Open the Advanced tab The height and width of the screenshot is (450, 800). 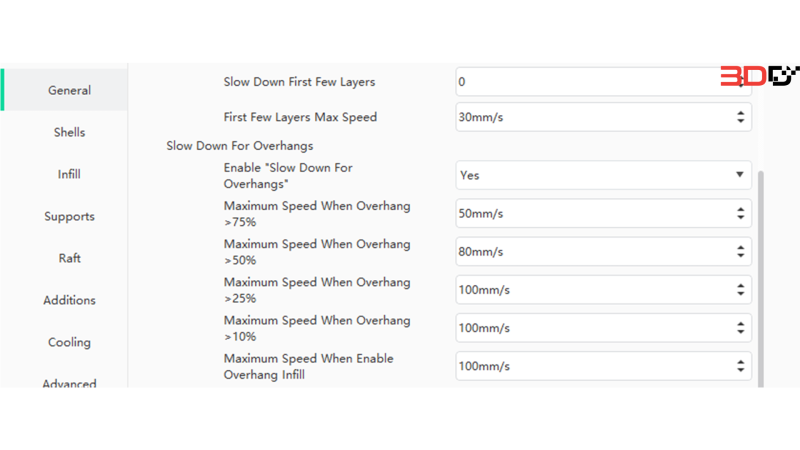[69, 382]
